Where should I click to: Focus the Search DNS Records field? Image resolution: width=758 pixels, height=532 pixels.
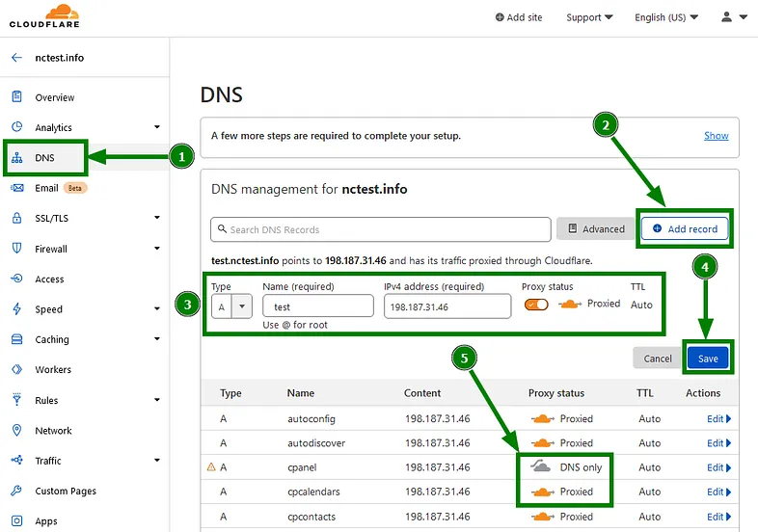tap(381, 229)
